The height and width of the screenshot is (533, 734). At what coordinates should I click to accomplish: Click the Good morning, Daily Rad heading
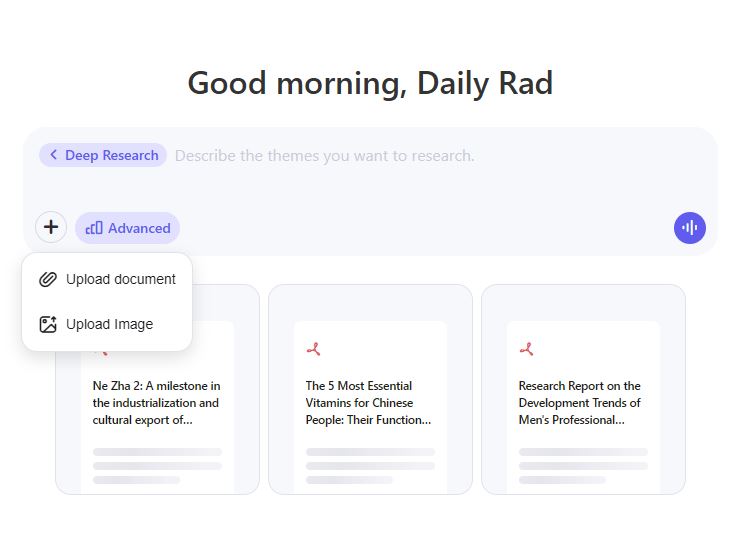coord(370,83)
